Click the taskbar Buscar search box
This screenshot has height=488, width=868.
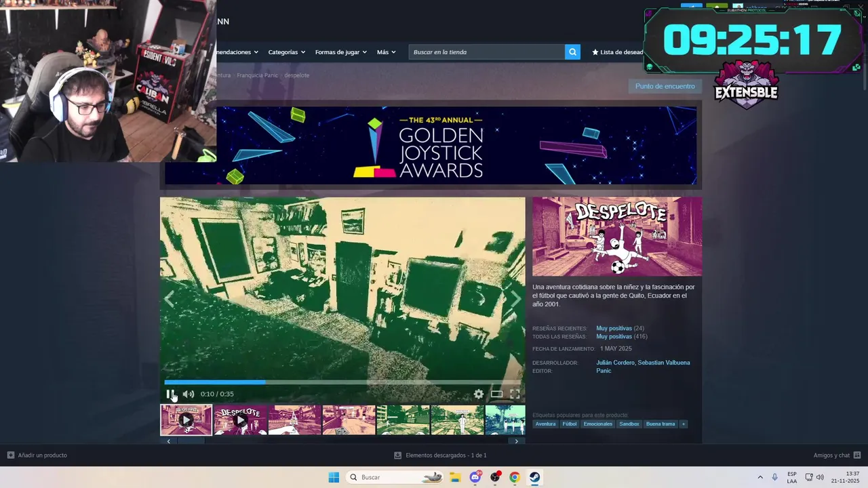396,477
